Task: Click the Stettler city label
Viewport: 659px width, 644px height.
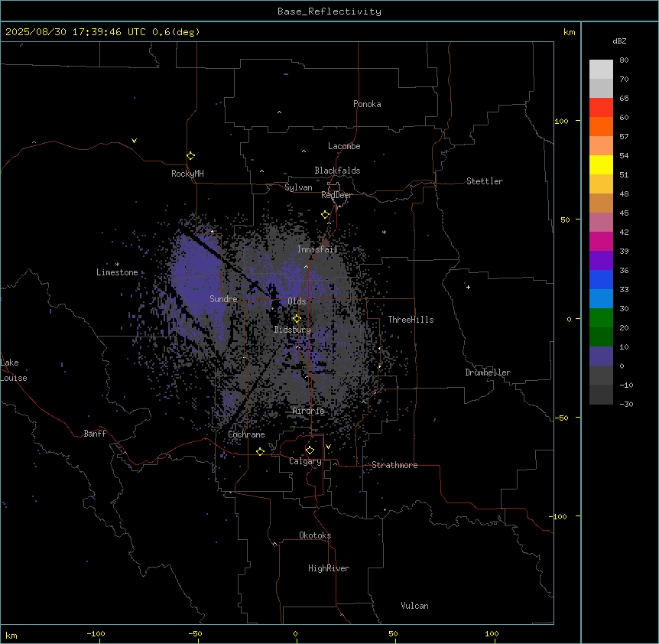Action: 485,181
